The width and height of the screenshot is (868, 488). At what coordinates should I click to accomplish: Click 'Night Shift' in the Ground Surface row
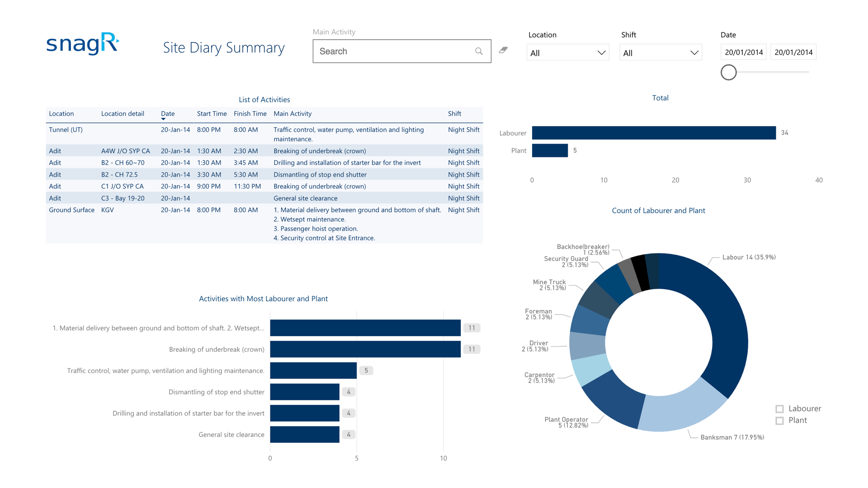click(463, 210)
